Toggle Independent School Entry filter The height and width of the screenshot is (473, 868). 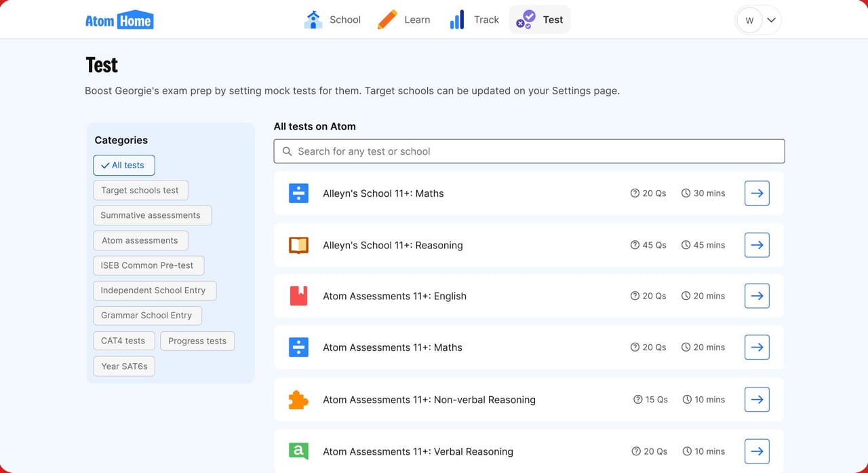tap(155, 290)
